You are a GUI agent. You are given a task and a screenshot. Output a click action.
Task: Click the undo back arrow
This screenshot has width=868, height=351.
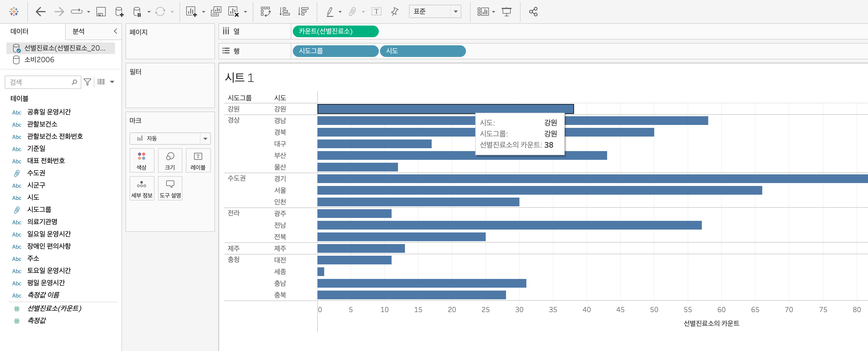pos(40,12)
